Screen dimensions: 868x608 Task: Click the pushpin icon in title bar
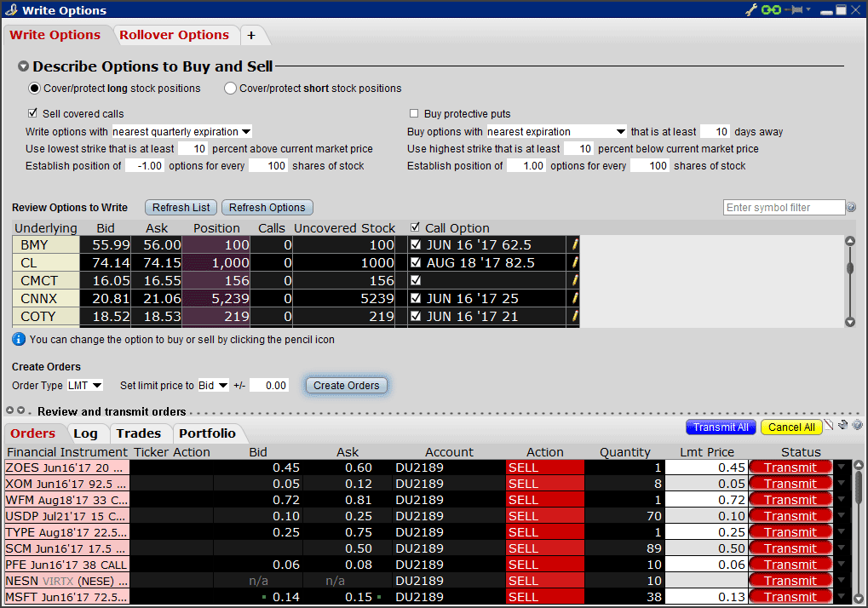[x=795, y=10]
